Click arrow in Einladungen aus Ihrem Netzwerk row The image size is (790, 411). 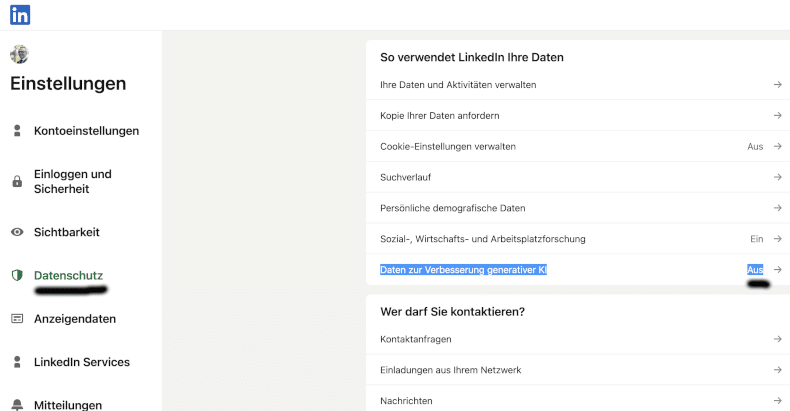pyautogui.click(x=777, y=370)
